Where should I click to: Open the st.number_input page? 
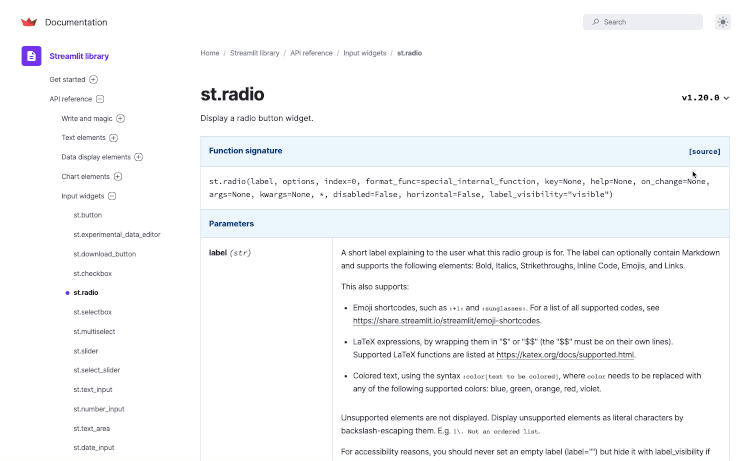(x=99, y=409)
